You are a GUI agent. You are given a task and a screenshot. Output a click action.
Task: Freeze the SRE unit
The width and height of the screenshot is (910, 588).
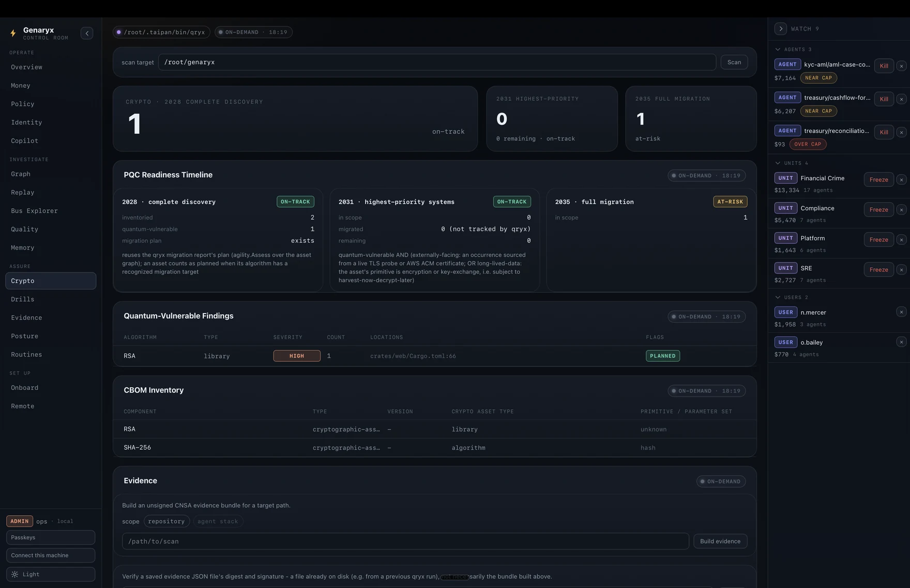[x=879, y=270]
